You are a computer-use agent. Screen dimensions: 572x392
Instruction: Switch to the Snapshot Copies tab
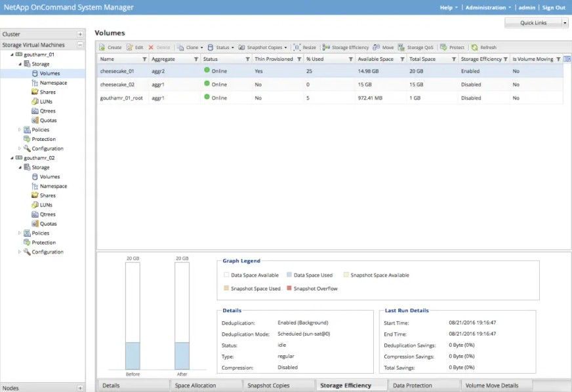[x=268, y=385]
